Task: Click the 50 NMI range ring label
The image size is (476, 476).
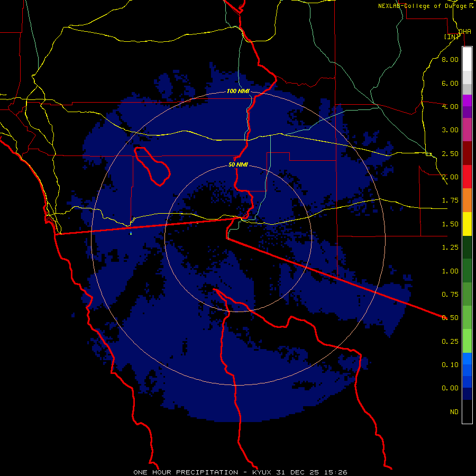Action: pos(238,165)
